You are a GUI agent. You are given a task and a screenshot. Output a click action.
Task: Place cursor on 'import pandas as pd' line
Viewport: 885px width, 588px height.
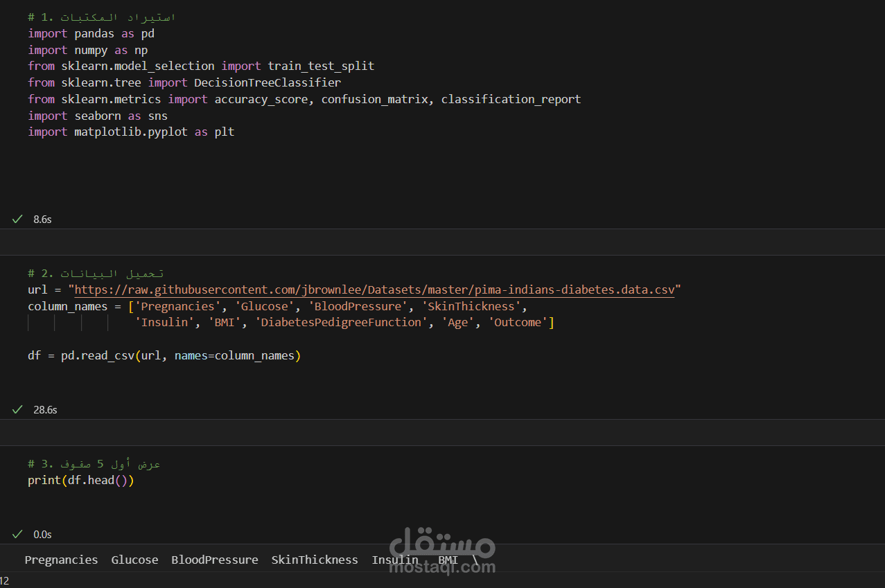pos(91,33)
